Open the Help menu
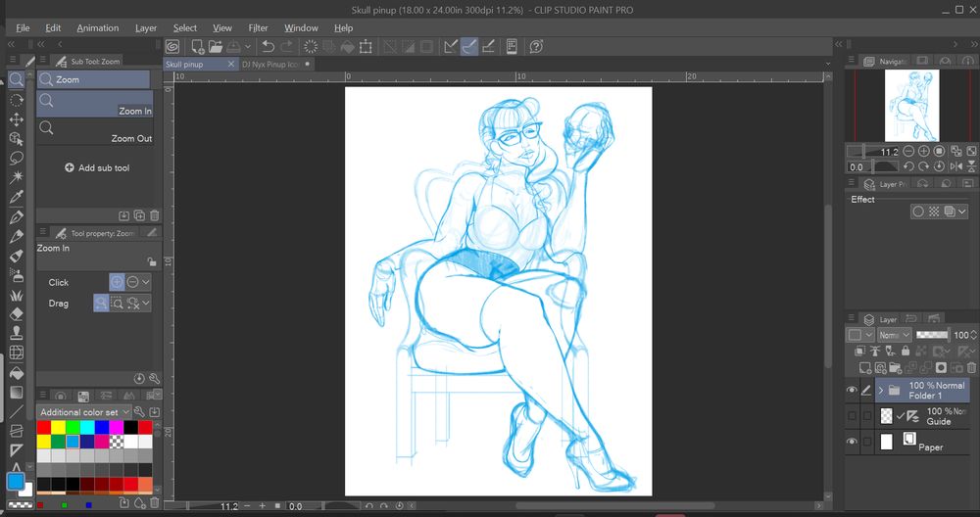The height and width of the screenshot is (517, 980). point(343,28)
